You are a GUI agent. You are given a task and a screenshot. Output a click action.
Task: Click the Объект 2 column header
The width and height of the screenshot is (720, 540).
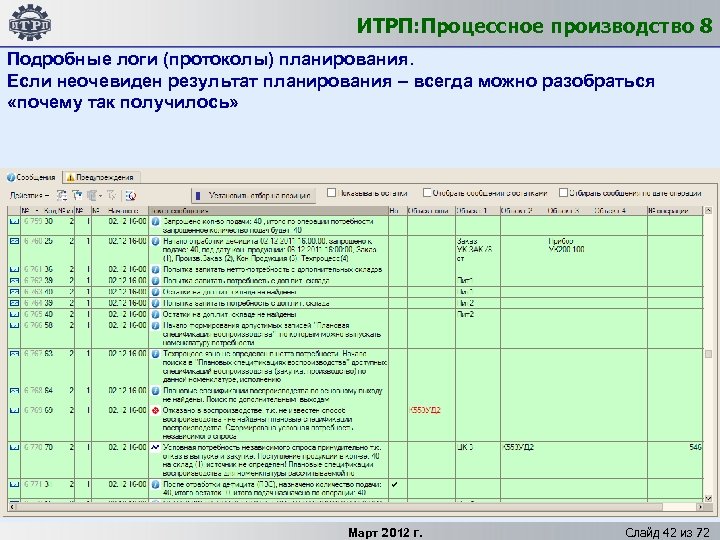click(x=523, y=211)
